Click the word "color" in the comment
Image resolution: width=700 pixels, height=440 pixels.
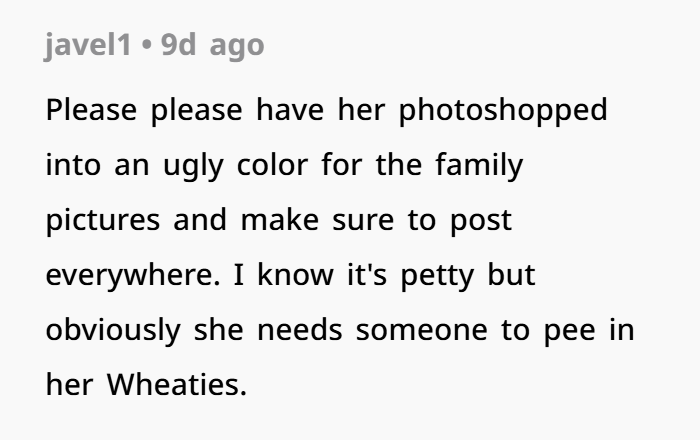tap(273, 165)
